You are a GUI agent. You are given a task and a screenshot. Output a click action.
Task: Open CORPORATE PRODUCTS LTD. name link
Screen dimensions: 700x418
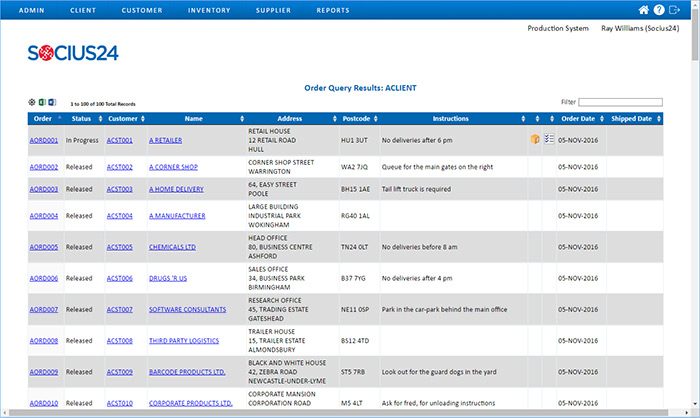191,403
